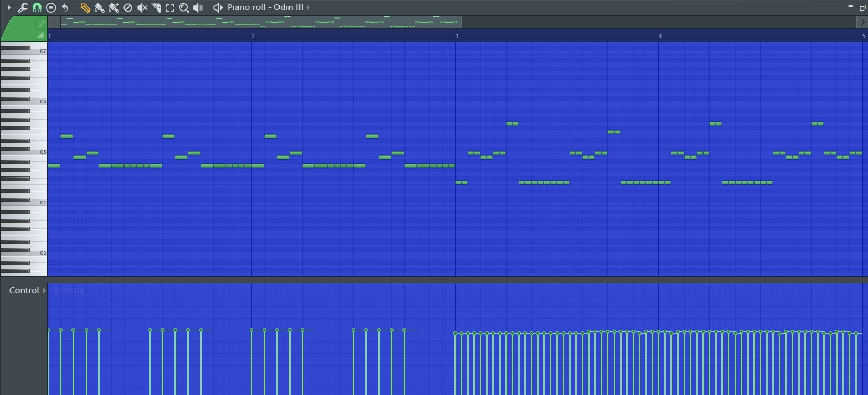Select the Delete tool
Viewport: 868px width, 395px height.
coord(128,7)
